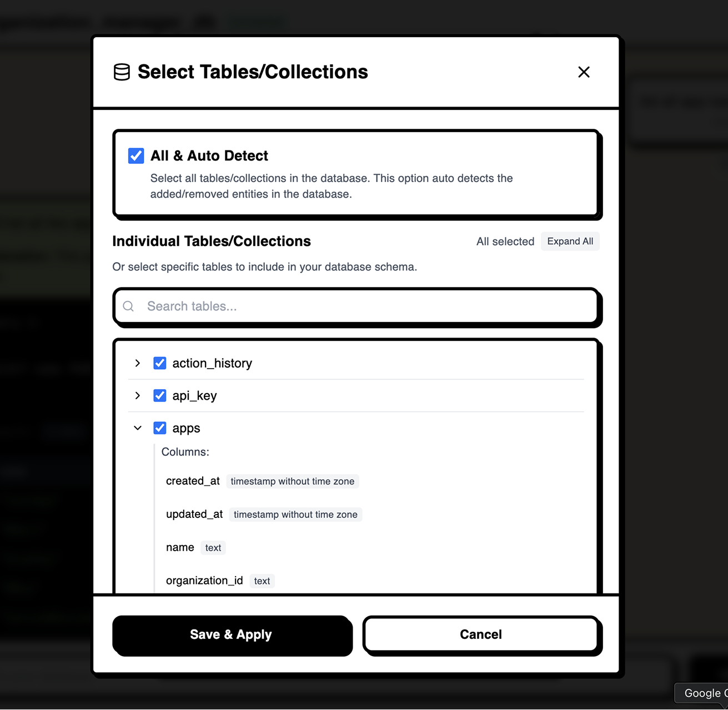Collapse the apps columns list

[137, 427]
